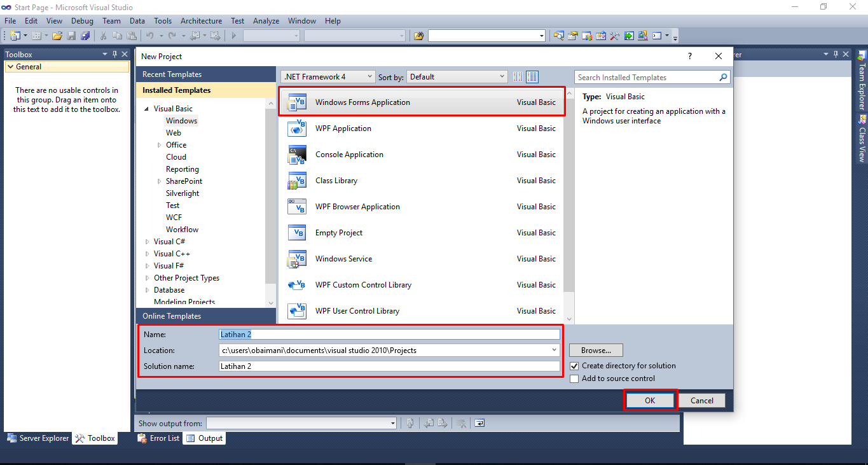Click the New Project dialog help question mark
Image resolution: width=868 pixels, height=465 pixels.
pyautogui.click(x=690, y=56)
